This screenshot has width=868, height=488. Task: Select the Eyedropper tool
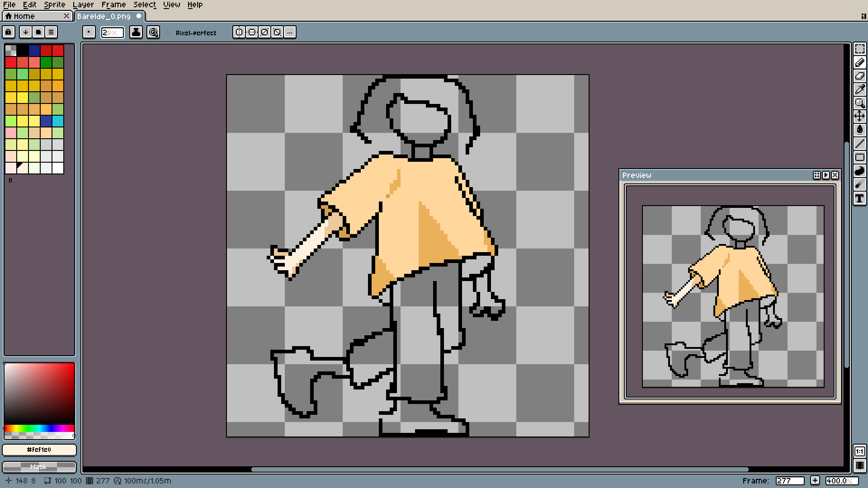(859, 89)
